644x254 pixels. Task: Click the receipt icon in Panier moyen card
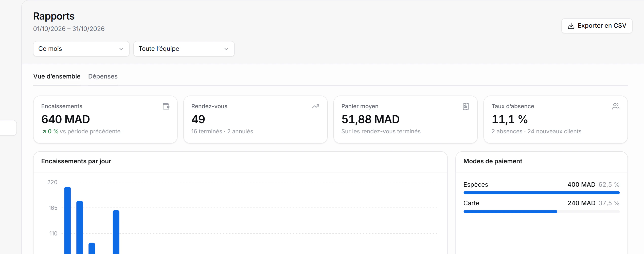[466, 106]
